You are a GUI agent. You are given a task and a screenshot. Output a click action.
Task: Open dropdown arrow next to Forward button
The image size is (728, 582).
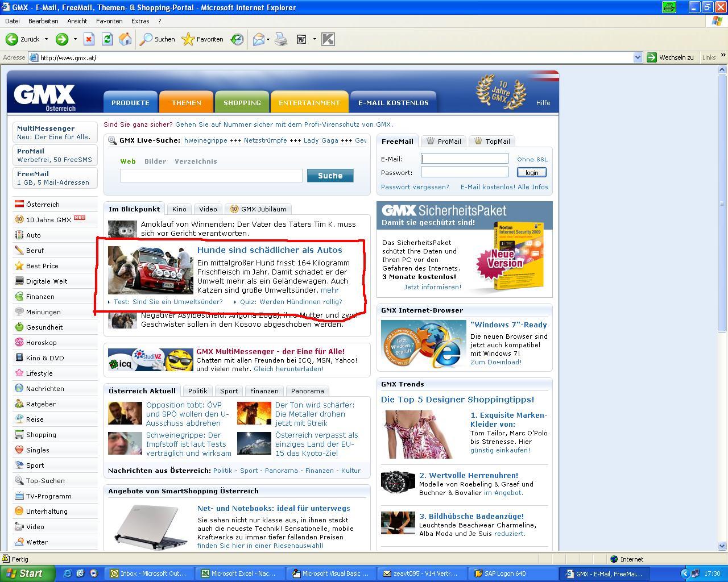coord(75,39)
